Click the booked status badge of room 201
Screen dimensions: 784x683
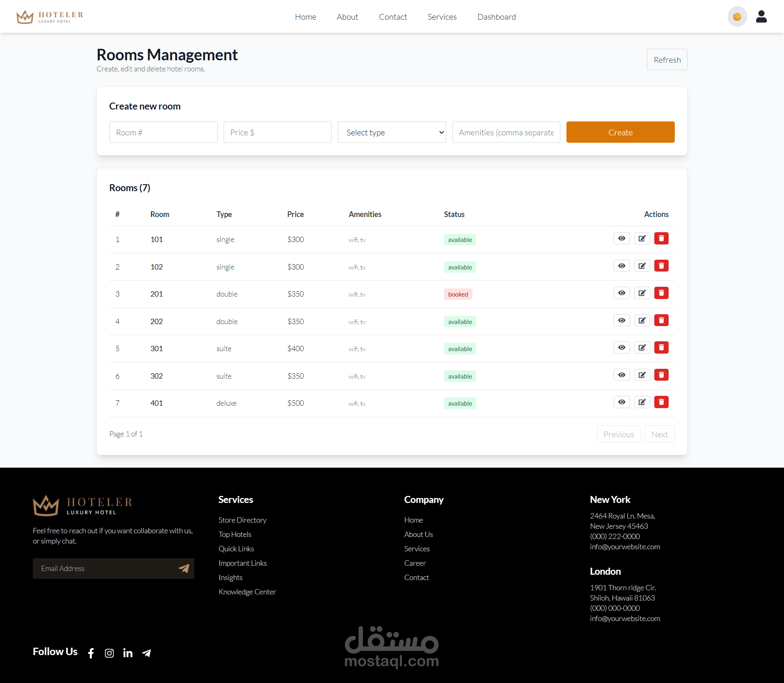coord(458,294)
